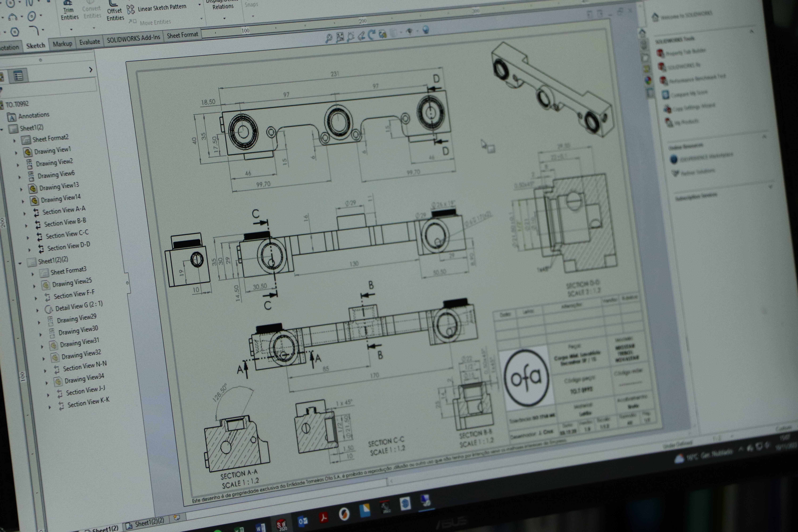Expand the left panel with chevron arrow
Image resolution: width=798 pixels, height=532 pixels.
click(x=91, y=70)
